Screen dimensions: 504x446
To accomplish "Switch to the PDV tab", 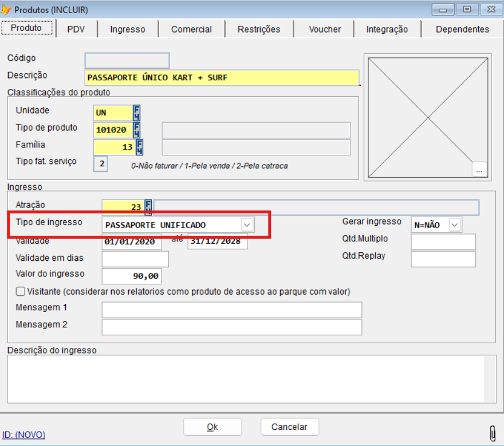I will click(76, 29).
